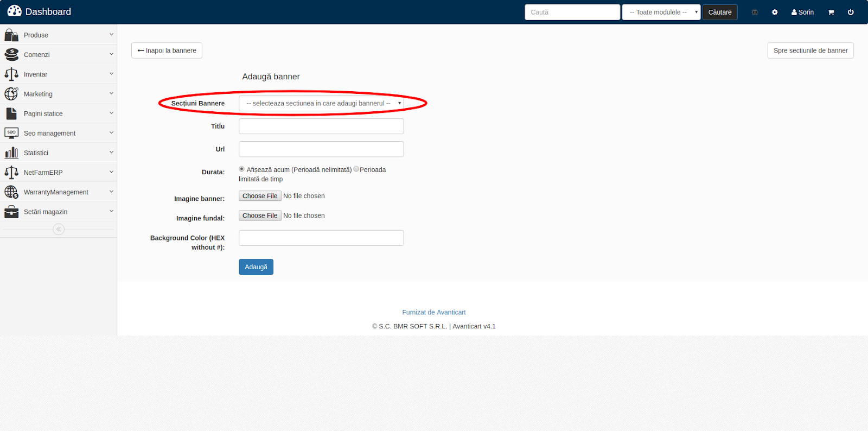Click the Pagini statice document icon
Image resolution: width=868 pixels, height=431 pixels.
point(11,113)
